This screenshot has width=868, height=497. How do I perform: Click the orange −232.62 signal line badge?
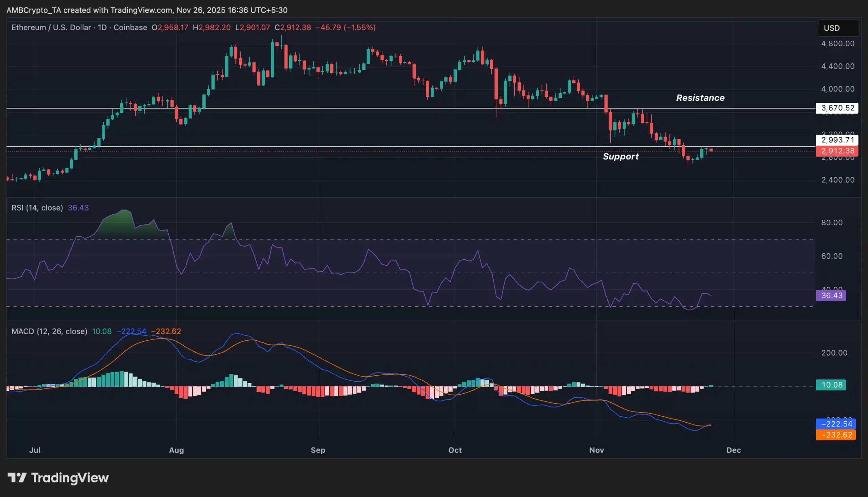pos(836,435)
